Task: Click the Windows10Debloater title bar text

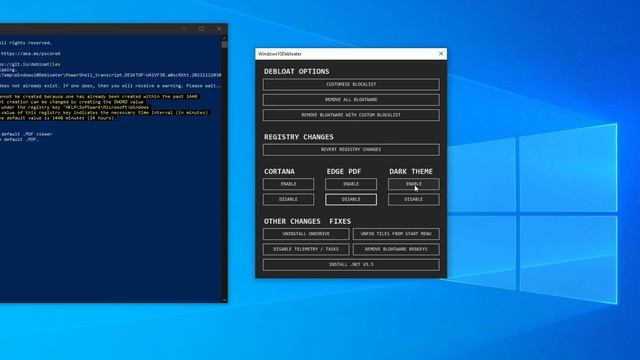Action: (x=280, y=54)
